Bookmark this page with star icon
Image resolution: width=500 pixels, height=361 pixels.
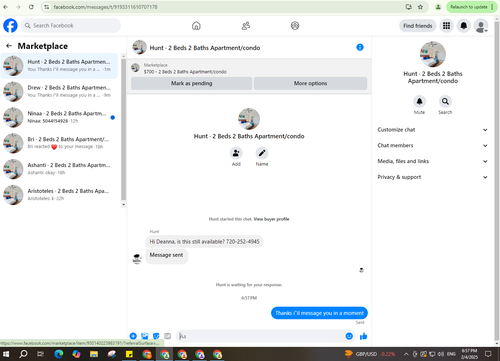point(420,7)
